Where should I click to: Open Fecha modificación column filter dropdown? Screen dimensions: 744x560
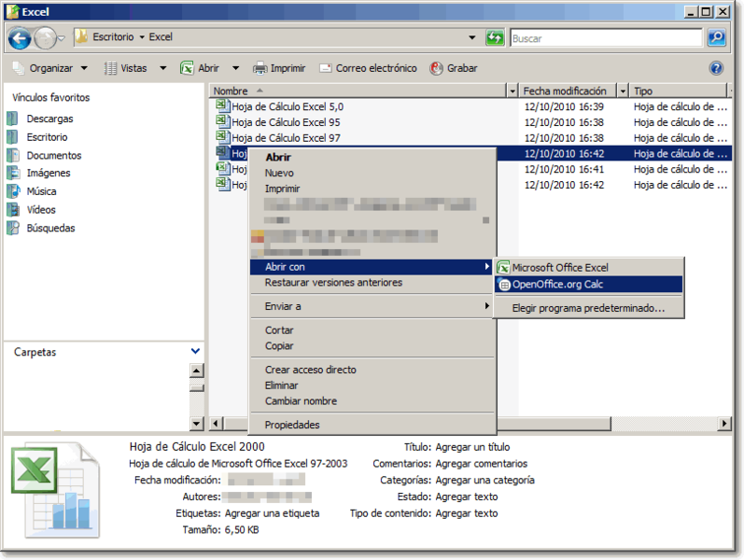622,91
